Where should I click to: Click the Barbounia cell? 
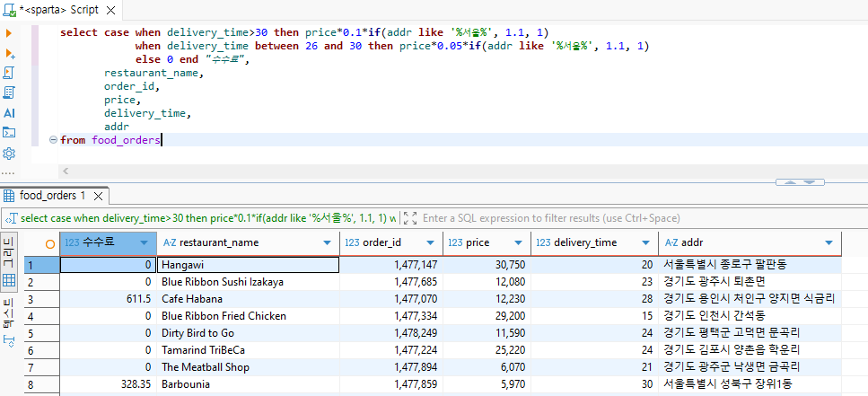tap(248, 384)
